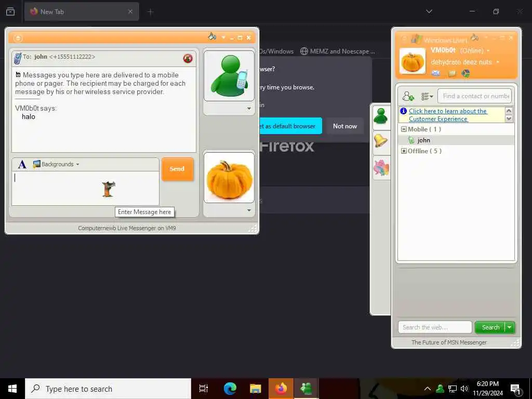The image size is (532, 399).
Task: Open the volume speaker tray icon
Action: click(x=464, y=389)
